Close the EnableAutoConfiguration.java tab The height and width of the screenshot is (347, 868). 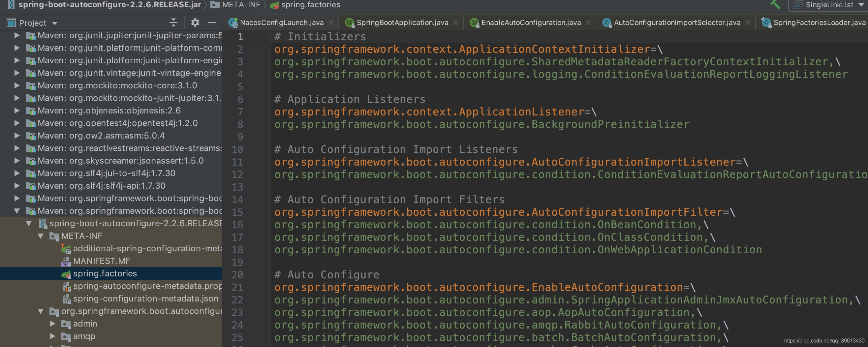(x=588, y=22)
